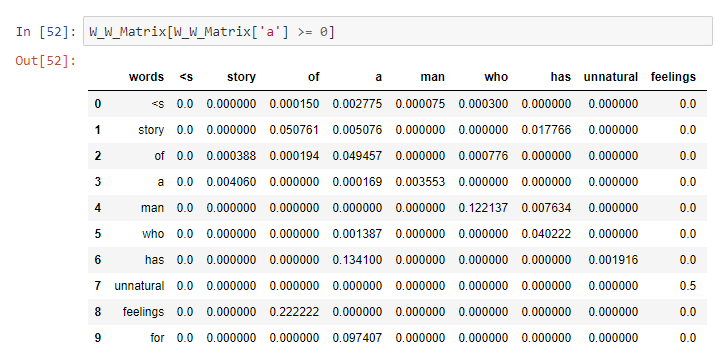Click cell value 0.000194

[x=294, y=156]
